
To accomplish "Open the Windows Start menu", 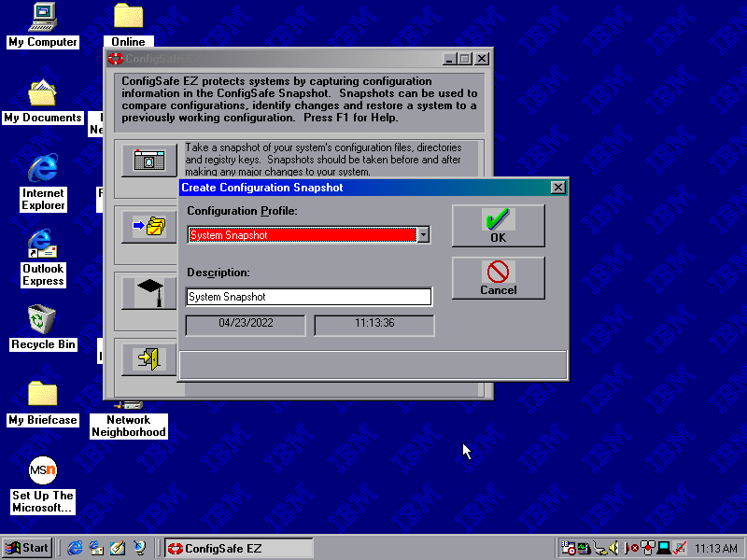I will 27,548.
